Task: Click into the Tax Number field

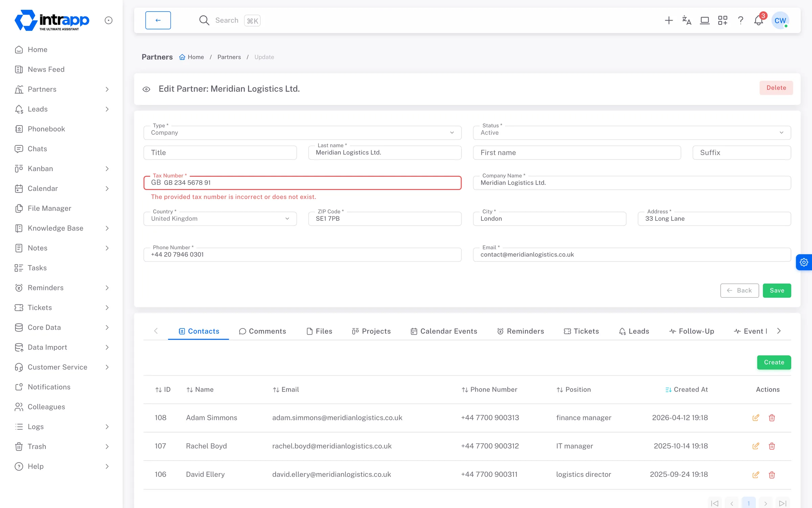Action: point(302,183)
